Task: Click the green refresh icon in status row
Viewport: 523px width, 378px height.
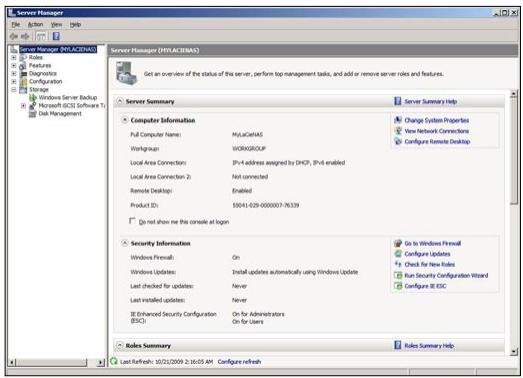Action: click(x=114, y=361)
